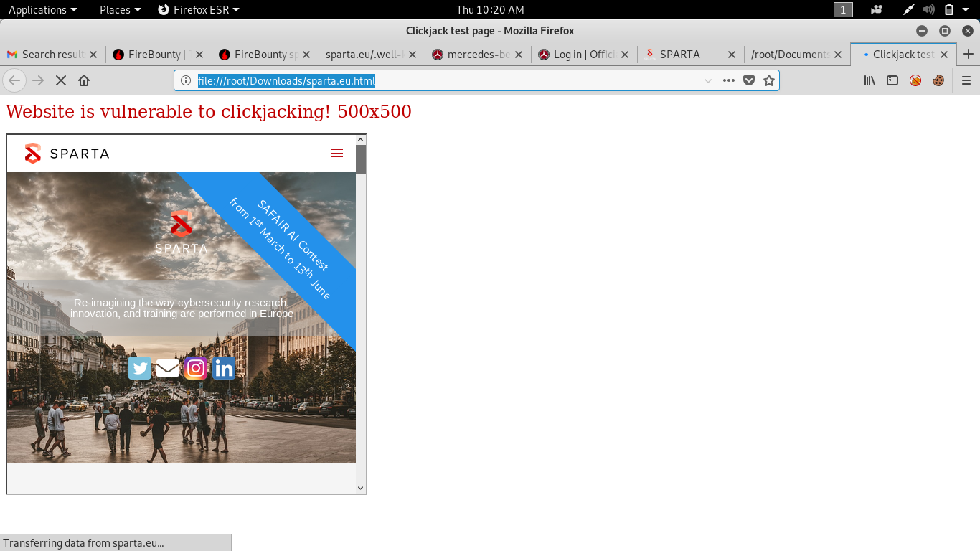The width and height of the screenshot is (980, 551).
Task: Expand the URL bar history dropdown
Action: tap(708, 80)
